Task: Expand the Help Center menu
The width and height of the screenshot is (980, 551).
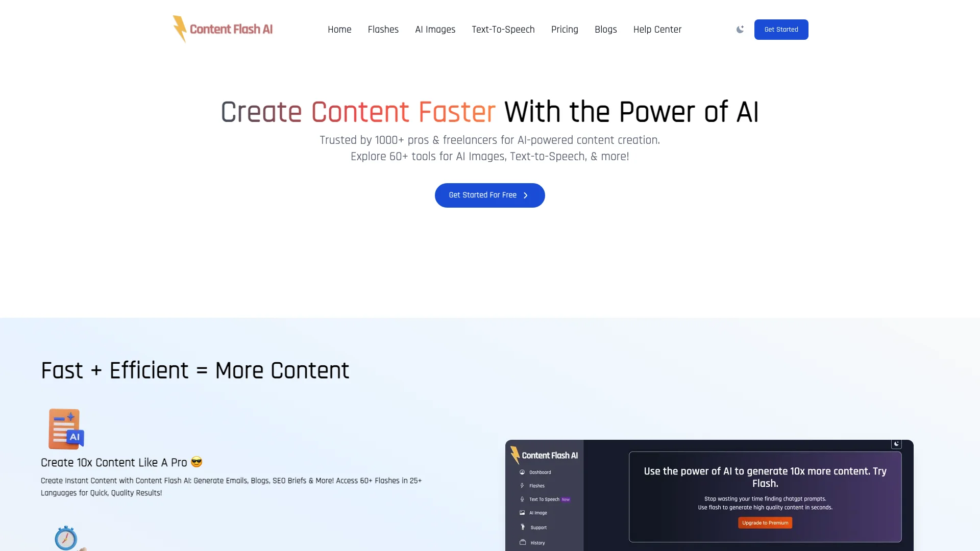Action: (x=657, y=30)
